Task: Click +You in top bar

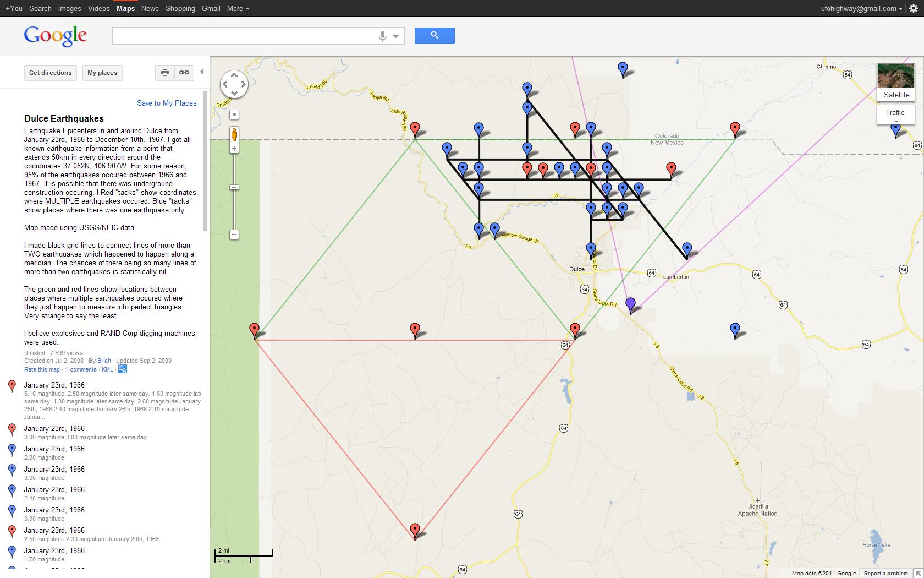Action: tap(14, 8)
